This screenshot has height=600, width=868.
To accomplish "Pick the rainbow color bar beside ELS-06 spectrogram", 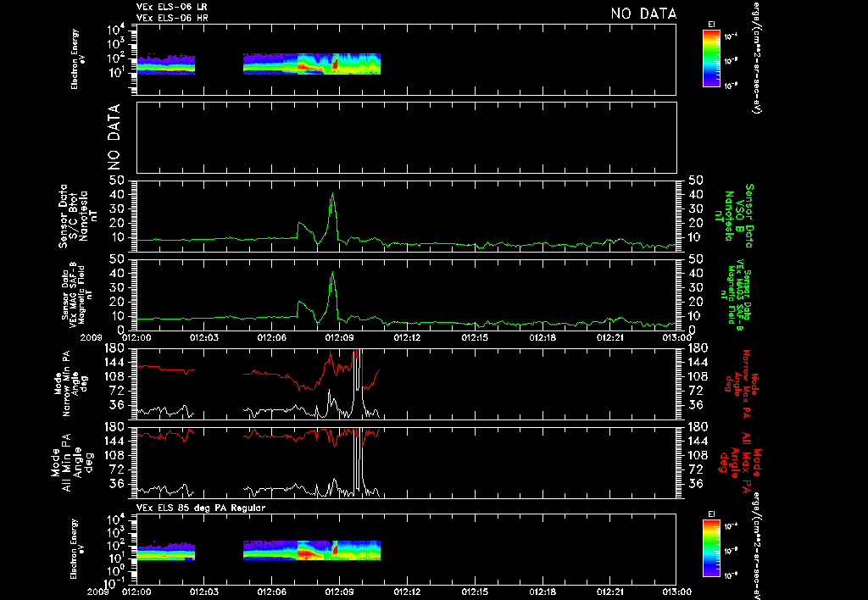I will pyautogui.click(x=711, y=58).
